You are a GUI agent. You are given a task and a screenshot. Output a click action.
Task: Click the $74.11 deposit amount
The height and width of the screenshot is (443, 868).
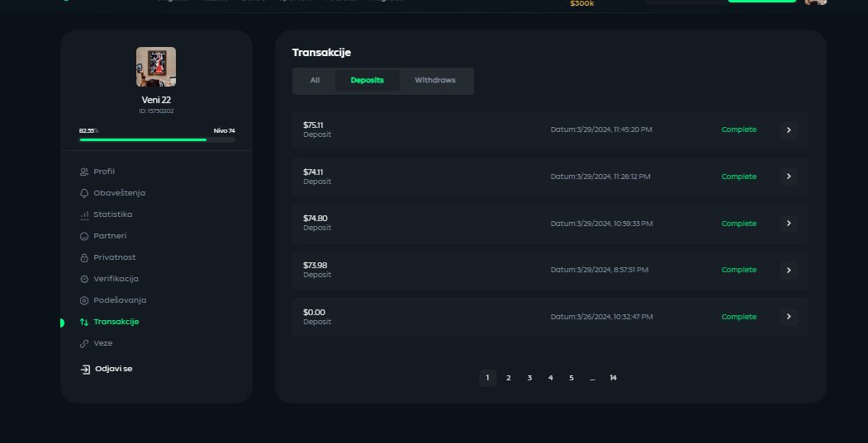coord(313,172)
